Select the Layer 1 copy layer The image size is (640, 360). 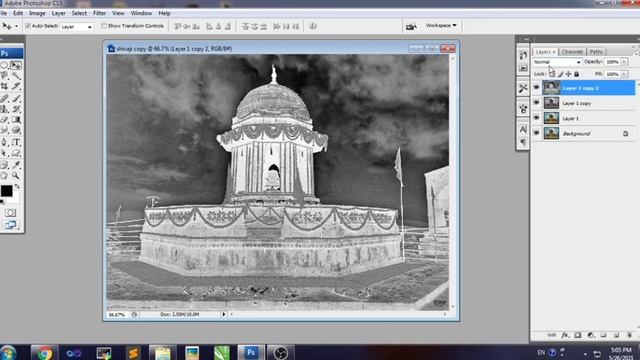click(x=584, y=103)
